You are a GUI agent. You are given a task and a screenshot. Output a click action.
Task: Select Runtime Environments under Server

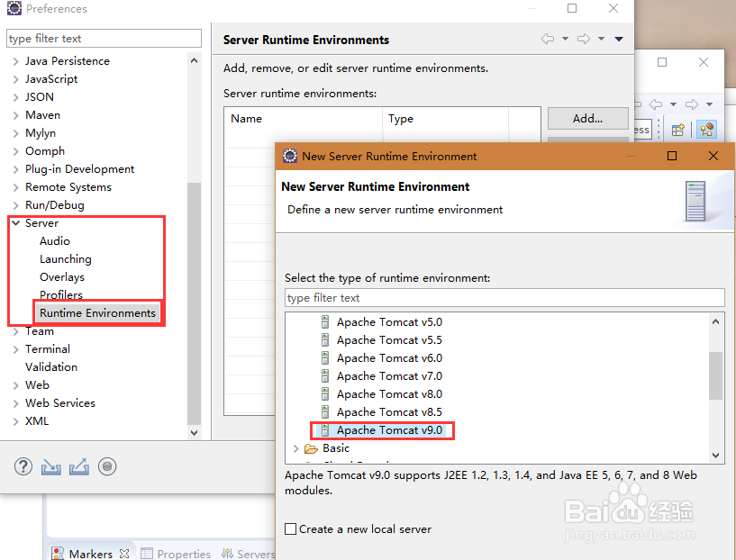click(97, 312)
